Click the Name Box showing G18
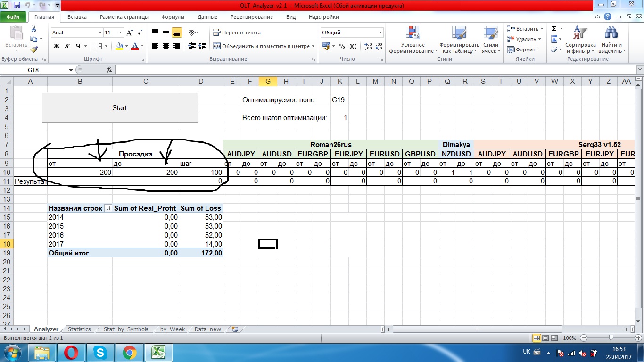Viewport: 644px width, 362px height. coord(33,70)
